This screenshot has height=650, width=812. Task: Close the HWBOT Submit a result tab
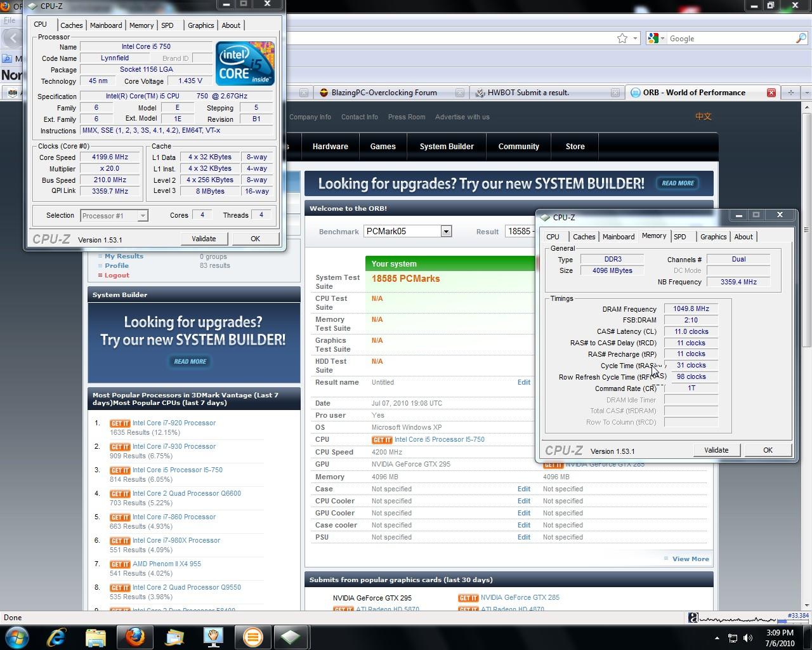[x=615, y=93]
